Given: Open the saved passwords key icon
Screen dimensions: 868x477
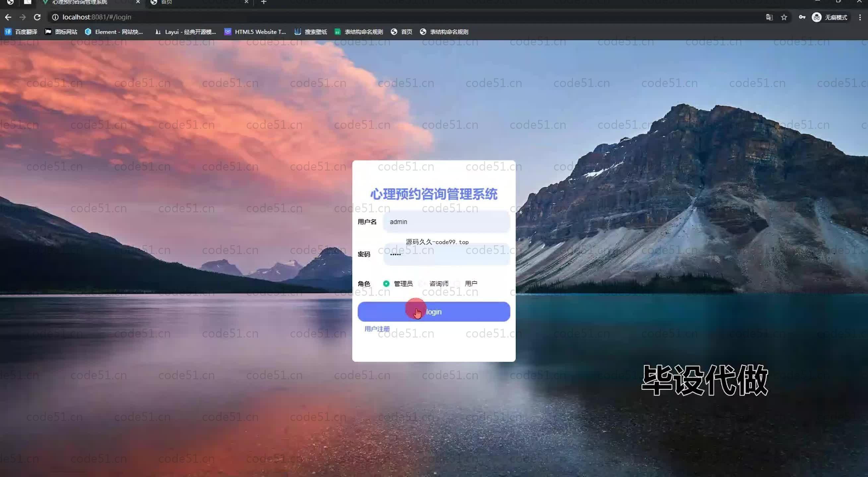Looking at the screenshot, I should (x=802, y=17).
